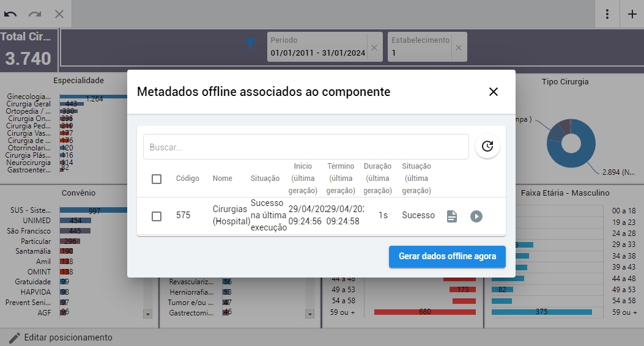Click the redo arrow icon
Viewport: 644px width, 346px height.
(x=35, y=14)
